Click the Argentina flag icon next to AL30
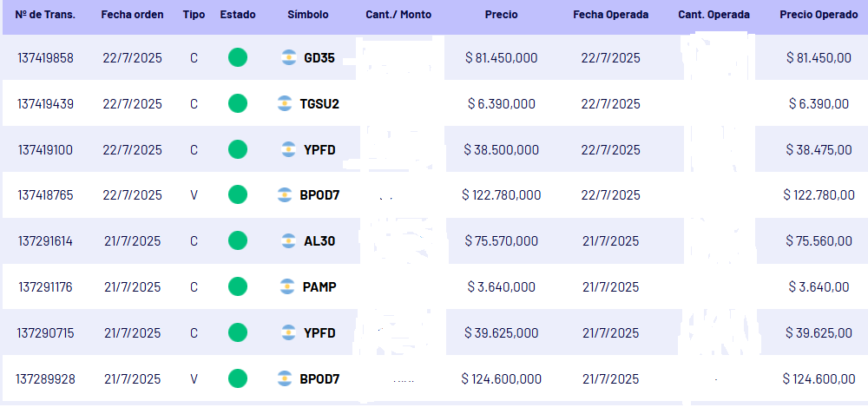The image size is (868, 414). [x=289, y=241]
